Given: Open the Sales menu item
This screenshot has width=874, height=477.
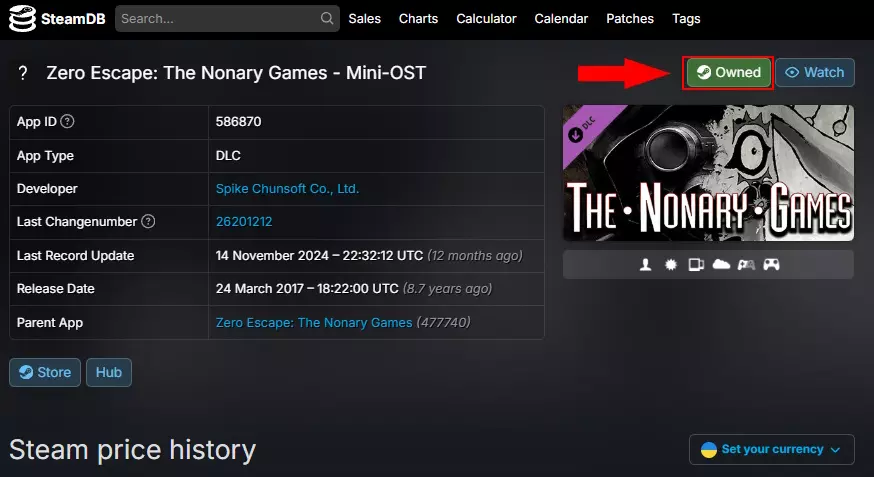Looking at the screenshot, I should coord(364,18).
